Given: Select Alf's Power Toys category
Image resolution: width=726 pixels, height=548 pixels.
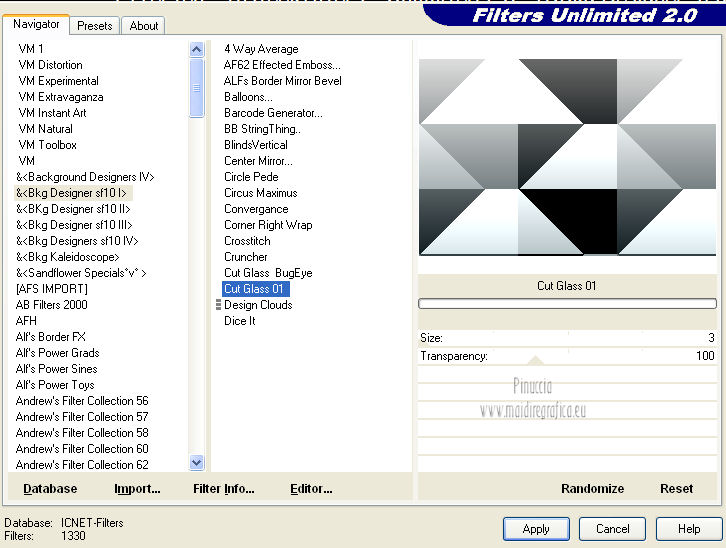Looking at the screenshot, I should point(55,385).
